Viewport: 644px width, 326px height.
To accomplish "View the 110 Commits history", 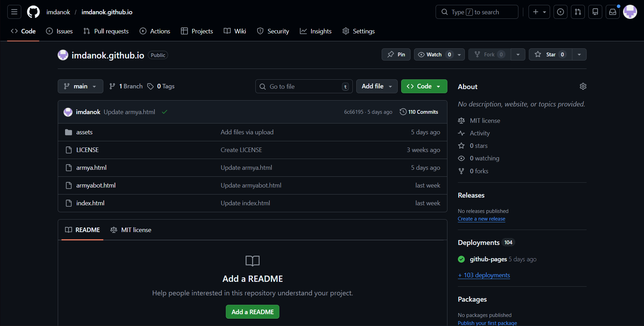I will 419,112.
